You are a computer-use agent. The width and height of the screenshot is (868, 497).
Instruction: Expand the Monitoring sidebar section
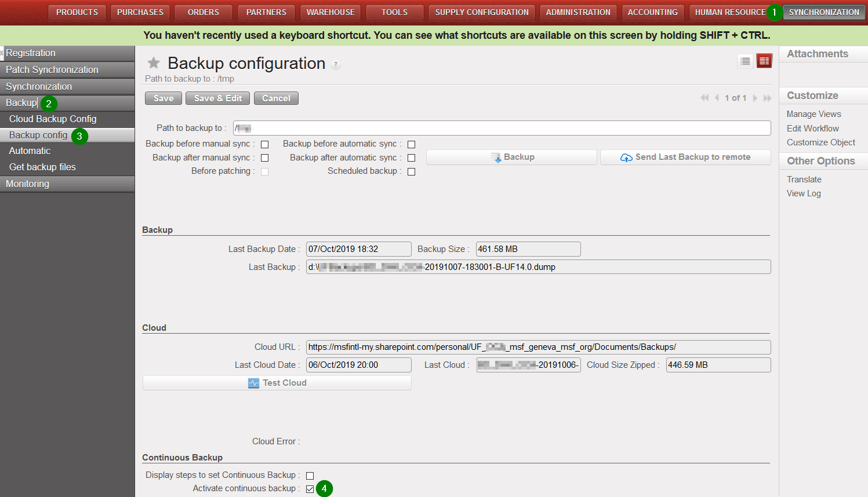pos(27,184)
